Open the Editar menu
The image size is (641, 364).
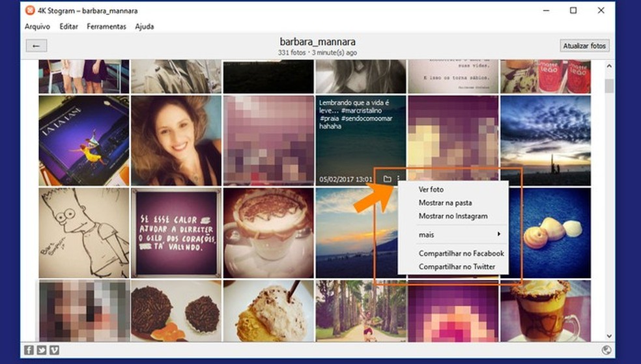[x=68, y=27]
